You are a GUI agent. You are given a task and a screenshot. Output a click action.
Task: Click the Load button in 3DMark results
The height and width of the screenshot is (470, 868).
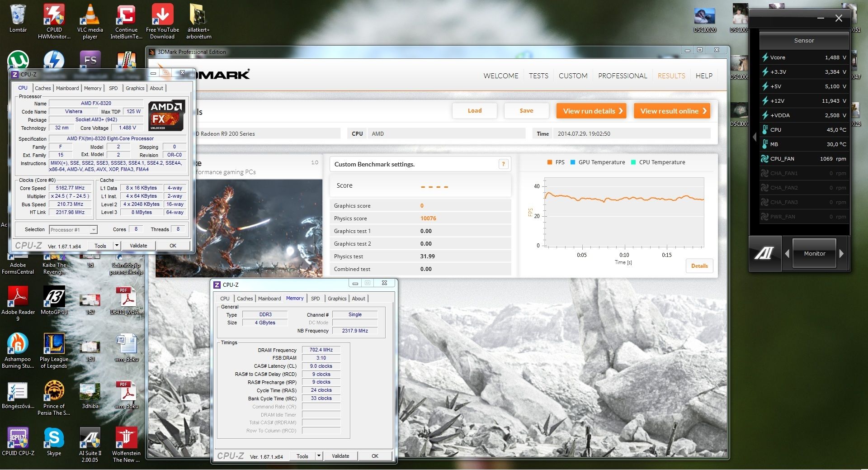(x=475, y=111)
